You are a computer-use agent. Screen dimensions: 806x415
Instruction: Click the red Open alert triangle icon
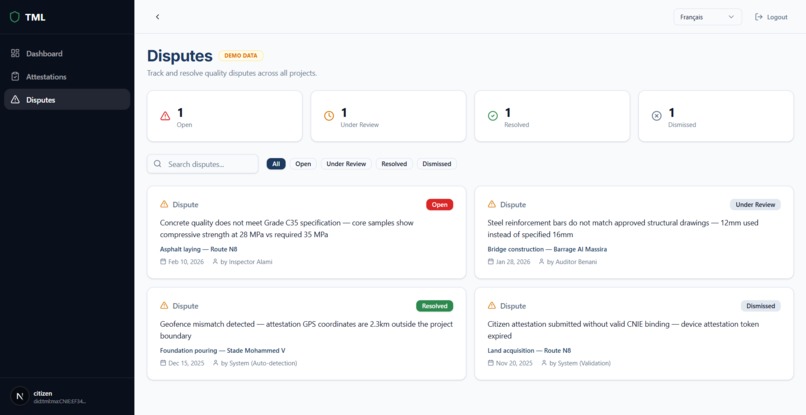pyautogui.click(x=165, y=116)
